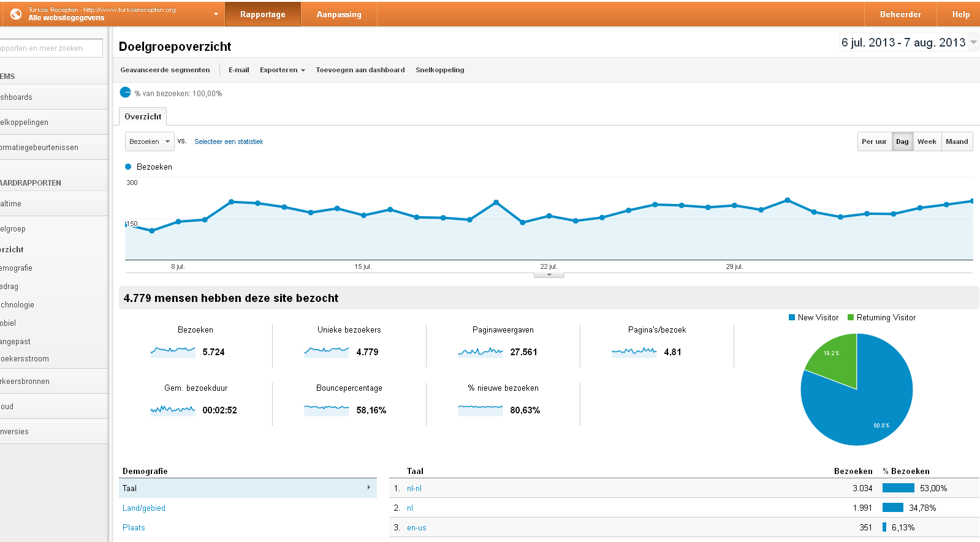
Task: Click the en-us 6,13% percentage bar
Action: point(884,527)
